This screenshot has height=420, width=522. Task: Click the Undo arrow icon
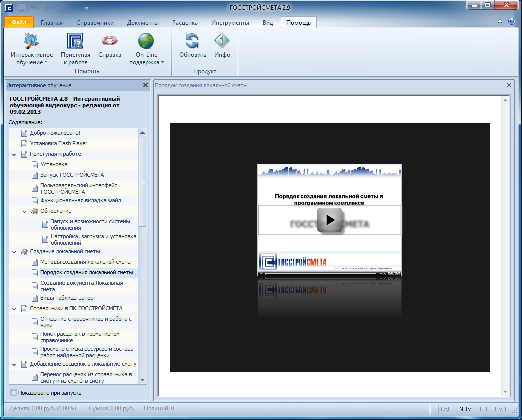pyautogui.click(x=45, y=7)
